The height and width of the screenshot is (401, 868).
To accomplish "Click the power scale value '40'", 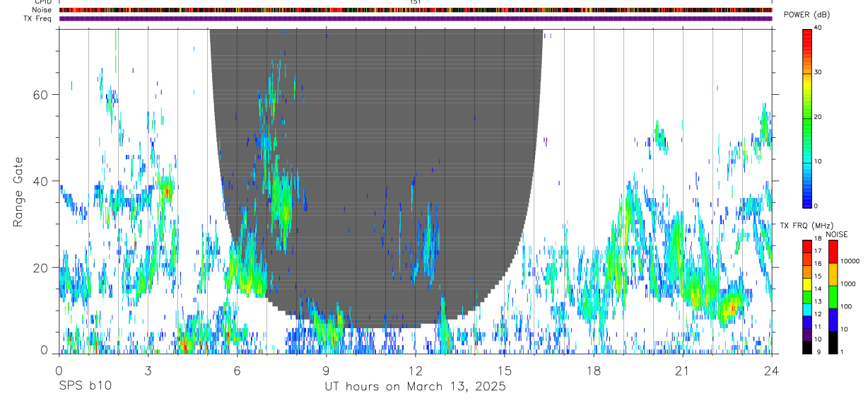I will 817,28.
